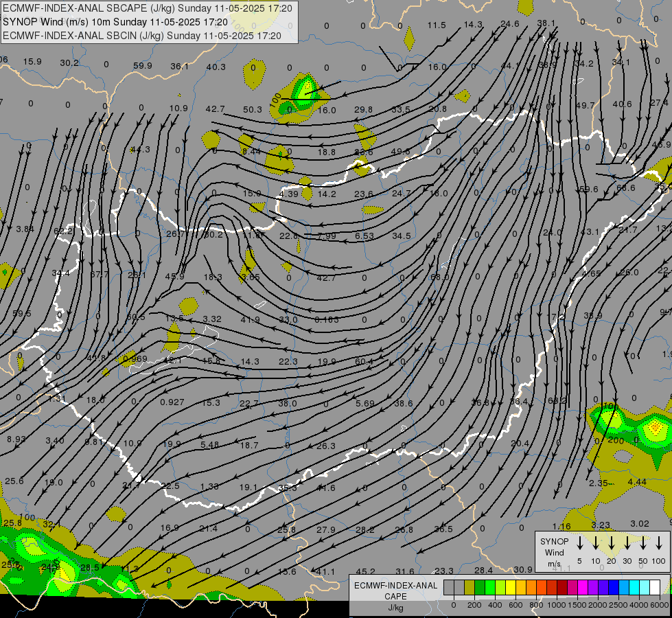
Task: Click the map value 1.33
Action: point(209,486)
